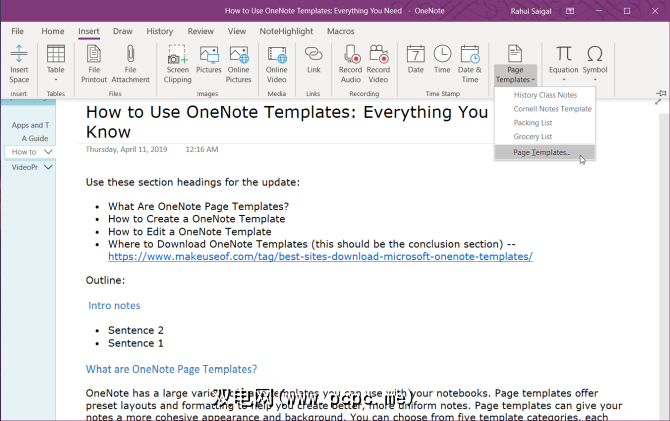
Task: Select the How to page
Action: coord(24,152)
